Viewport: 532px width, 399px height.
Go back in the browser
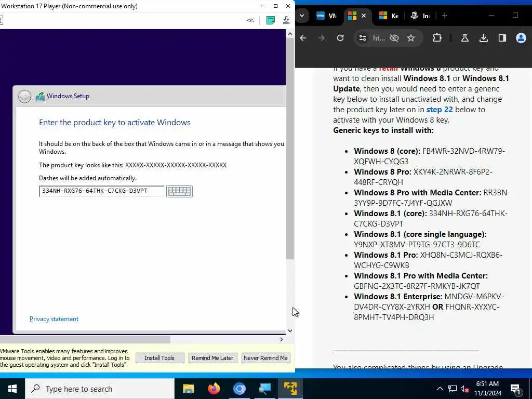pos(303,38)
